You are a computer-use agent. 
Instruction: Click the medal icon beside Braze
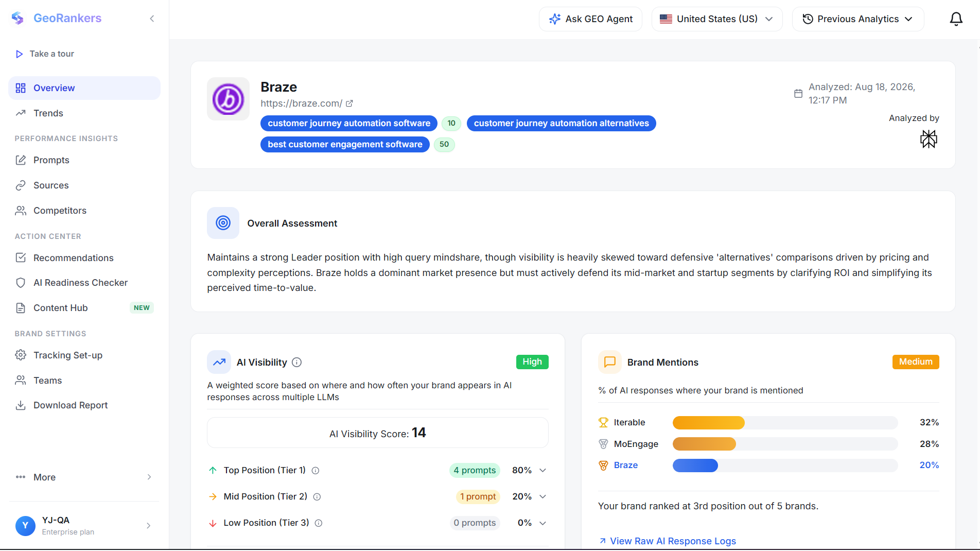point(603,466)
